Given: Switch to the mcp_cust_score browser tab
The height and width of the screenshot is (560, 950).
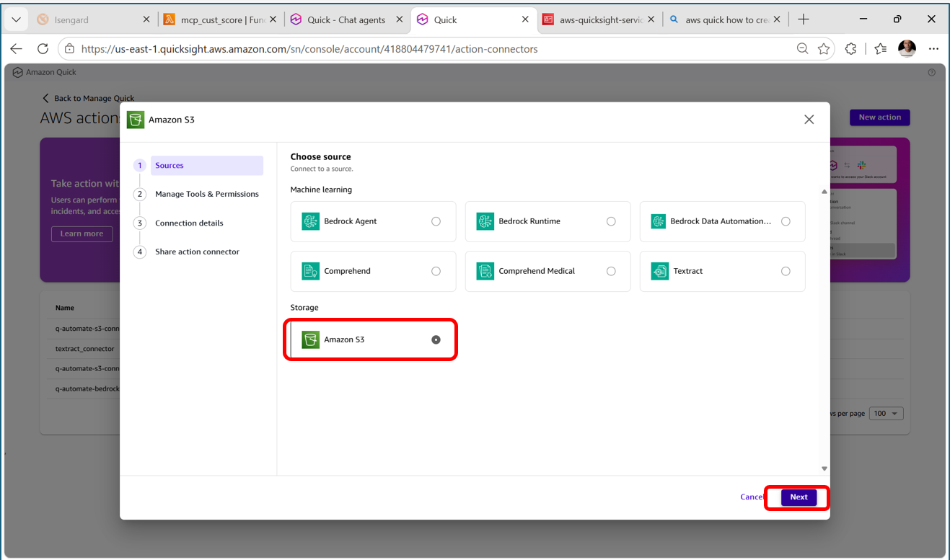Looking at the screenshot, I should [221, 20].
